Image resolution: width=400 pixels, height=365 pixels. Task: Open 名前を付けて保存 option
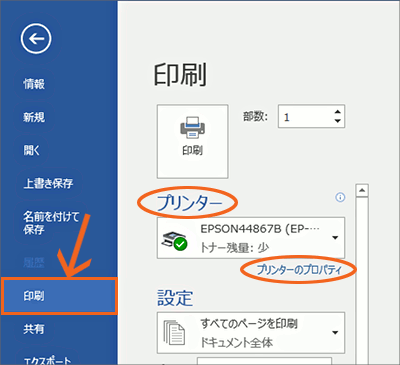tap(51, 223)
